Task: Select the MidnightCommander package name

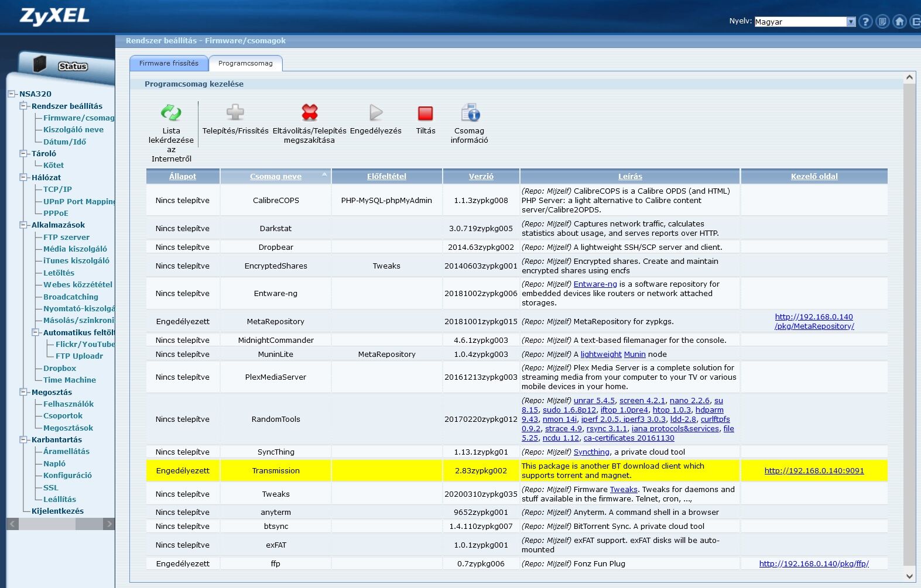Action: point(276,340)
